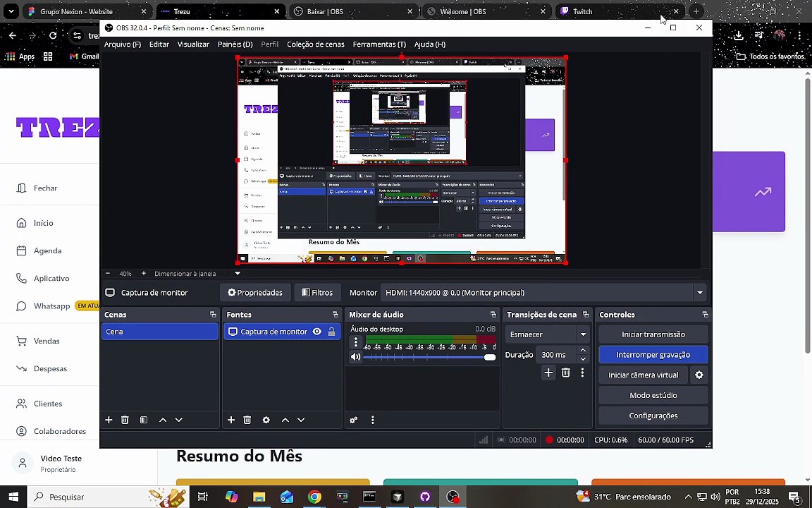Viewport: 812px width, 508px height.
Task: Open Visualizar menu
Action: pos(193,44)
